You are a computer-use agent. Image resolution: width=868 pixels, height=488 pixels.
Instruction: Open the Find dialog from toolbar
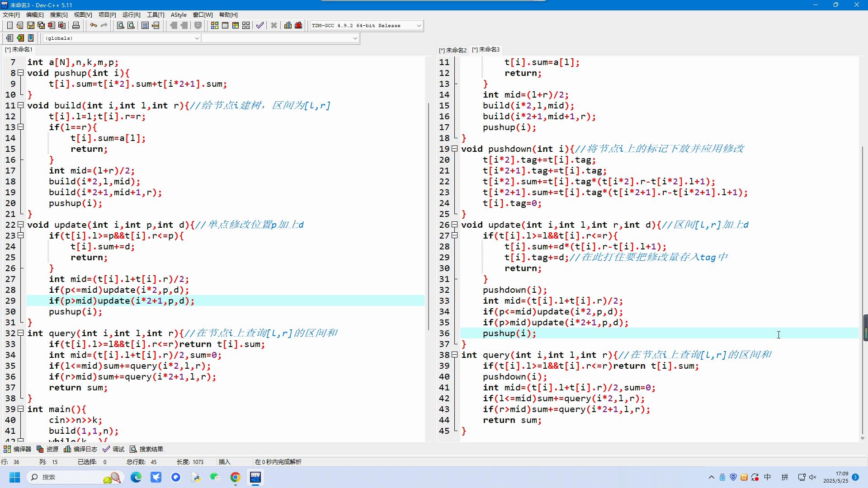tap(121, 26)
